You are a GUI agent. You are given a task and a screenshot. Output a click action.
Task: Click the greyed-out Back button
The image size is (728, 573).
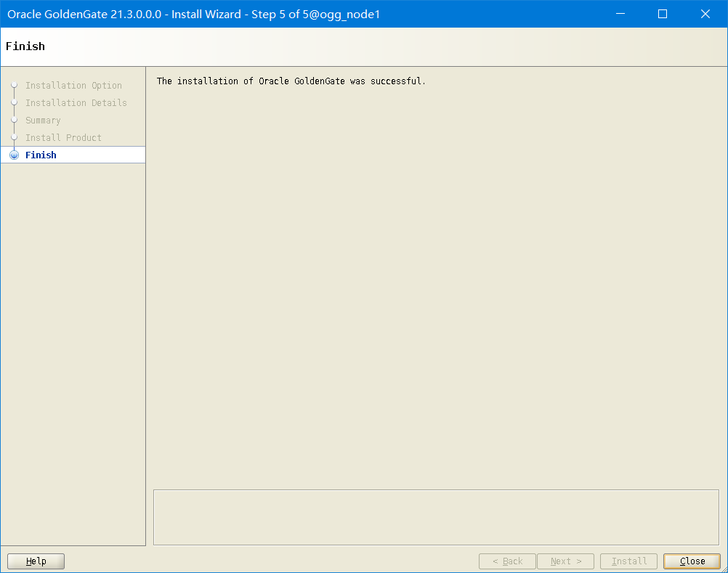click(507, 561)
